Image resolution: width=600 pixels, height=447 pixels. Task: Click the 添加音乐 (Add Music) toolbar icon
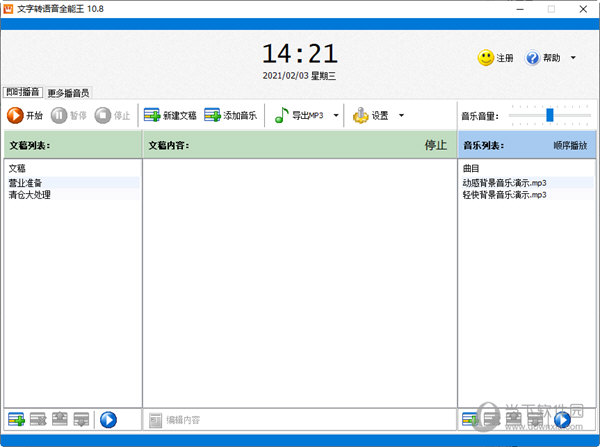(x=212, y=115)
